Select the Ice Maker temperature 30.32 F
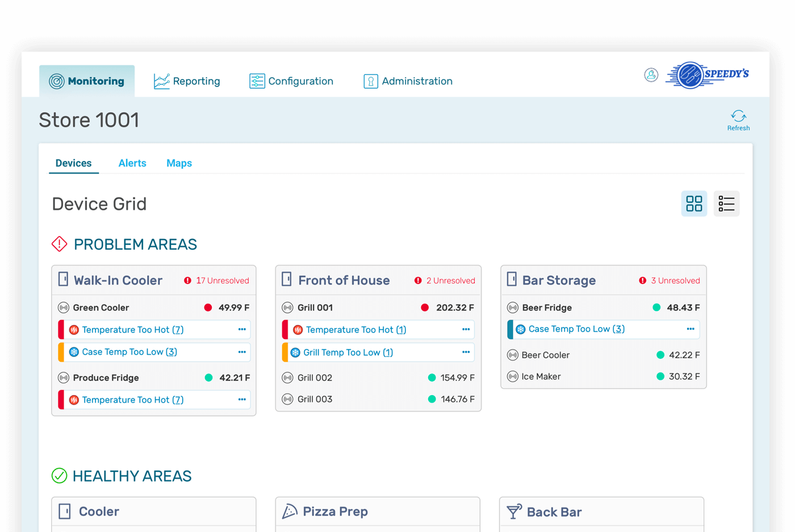The height and width of the screenshot is (532, 795). 684,377
